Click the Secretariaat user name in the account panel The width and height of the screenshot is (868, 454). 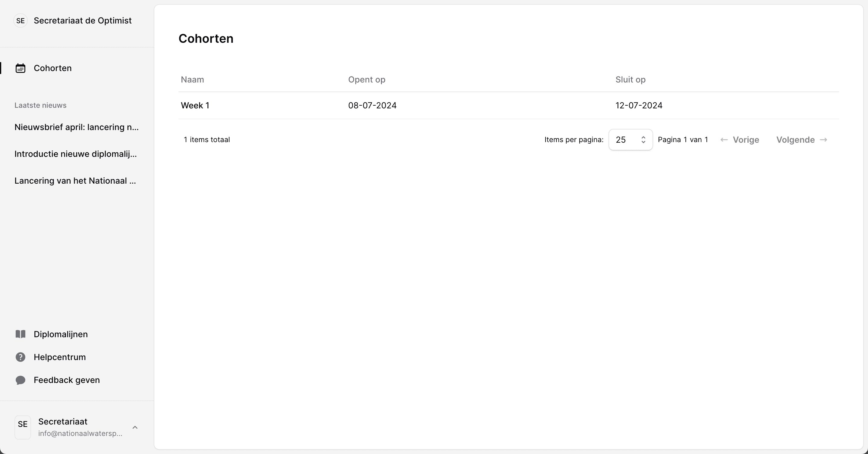63,421
